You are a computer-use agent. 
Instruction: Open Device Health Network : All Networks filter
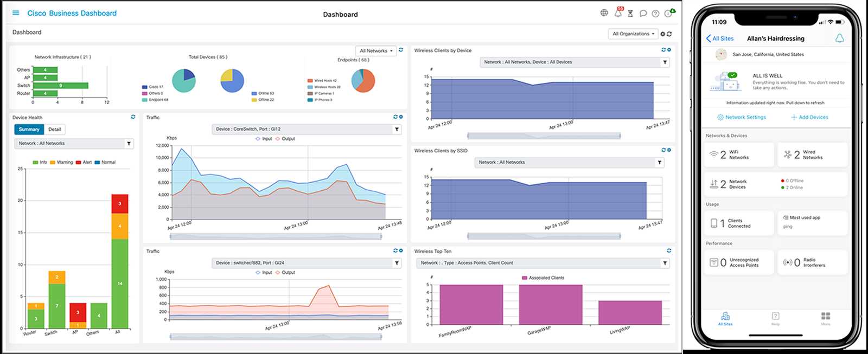[74, 144]
